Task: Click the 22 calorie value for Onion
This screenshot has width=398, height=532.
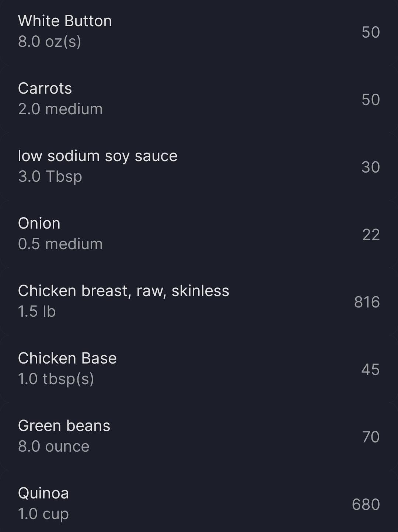Action: coord(371,234)
